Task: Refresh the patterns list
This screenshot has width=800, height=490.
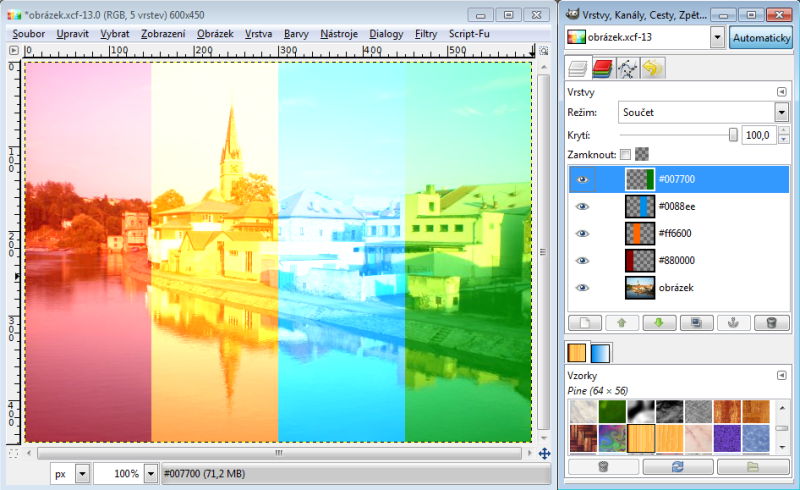Action: click(x=678, y=467)
